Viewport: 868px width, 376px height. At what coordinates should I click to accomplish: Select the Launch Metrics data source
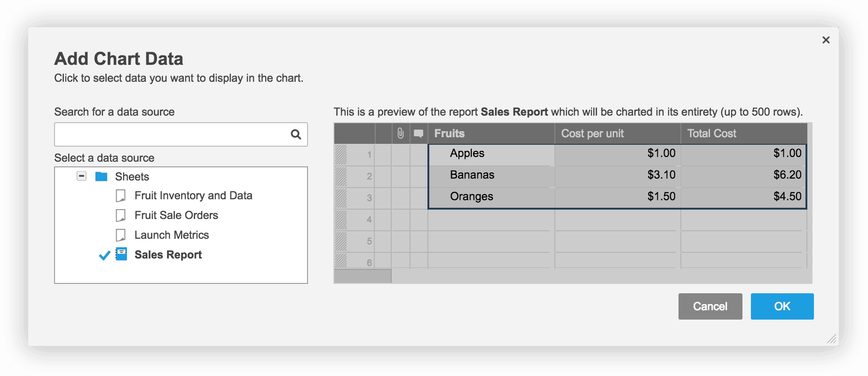point(171,235)
